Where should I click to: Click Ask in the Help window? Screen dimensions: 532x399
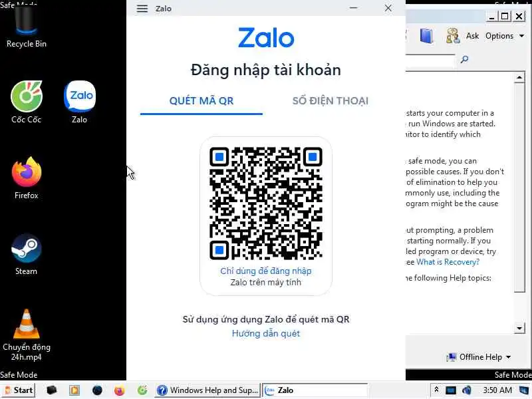[x=472, y=36]
